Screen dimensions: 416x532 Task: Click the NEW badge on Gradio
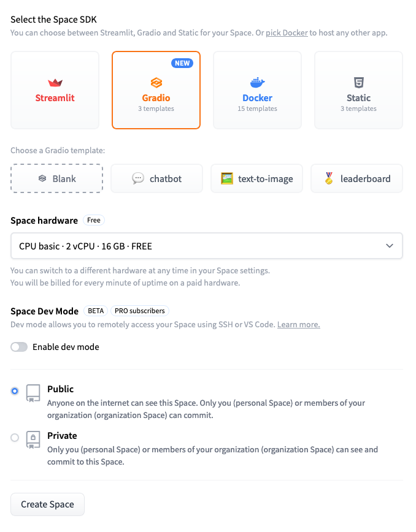click(x=183, y=63)
